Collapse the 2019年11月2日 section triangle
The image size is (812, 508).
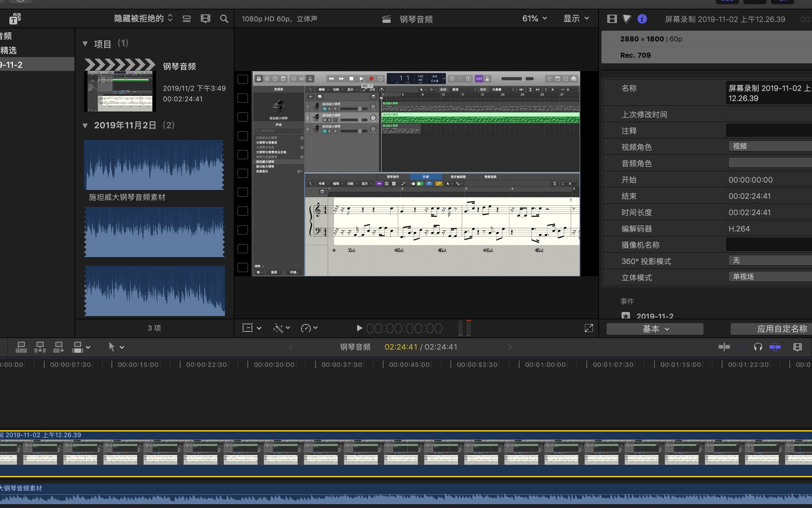click(85, 125)
